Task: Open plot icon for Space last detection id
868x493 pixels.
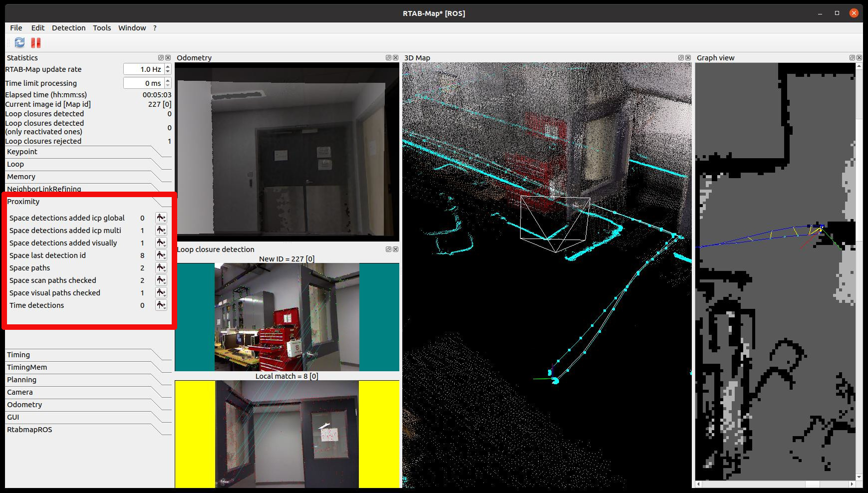Action: point(161,255)
